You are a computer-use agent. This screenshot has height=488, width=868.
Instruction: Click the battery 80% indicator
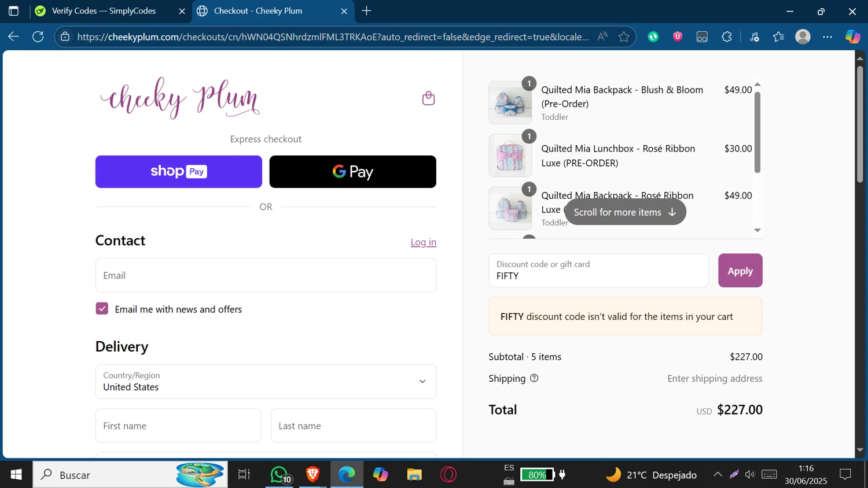point(537,475)
